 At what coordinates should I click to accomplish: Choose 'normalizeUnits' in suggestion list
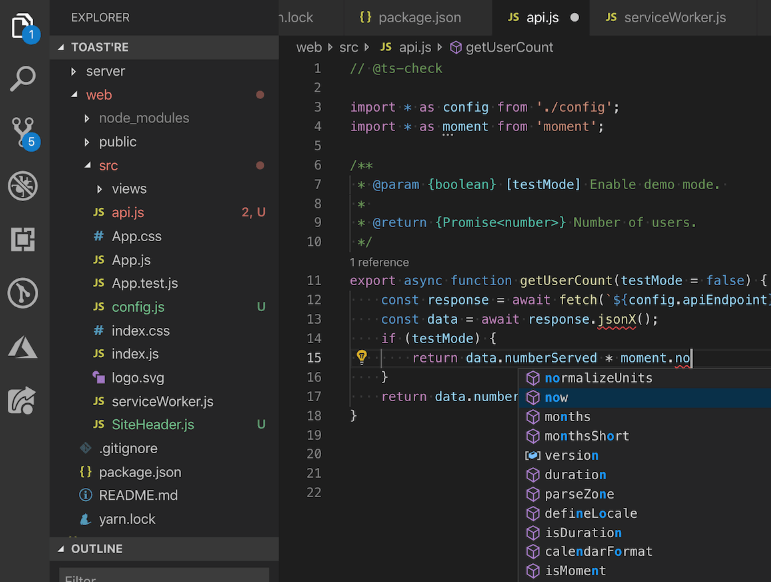point(598,378)
